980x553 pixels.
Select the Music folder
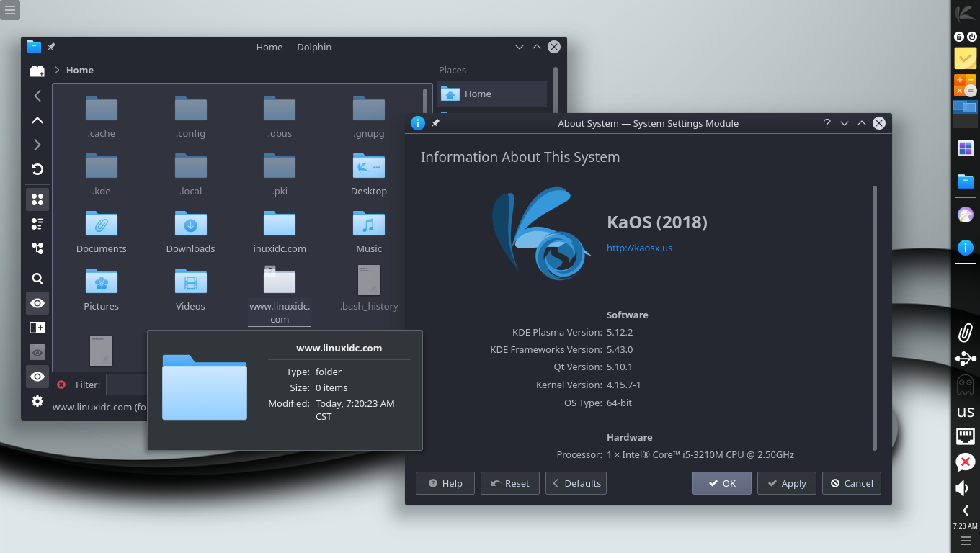pos(369,232)
